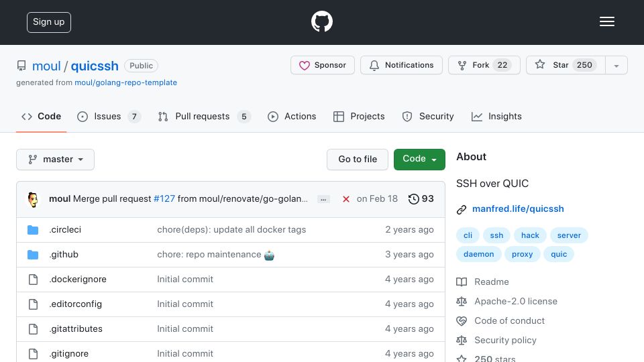
Task: Click the .github folder icon
Action: [x=33, y=255]
